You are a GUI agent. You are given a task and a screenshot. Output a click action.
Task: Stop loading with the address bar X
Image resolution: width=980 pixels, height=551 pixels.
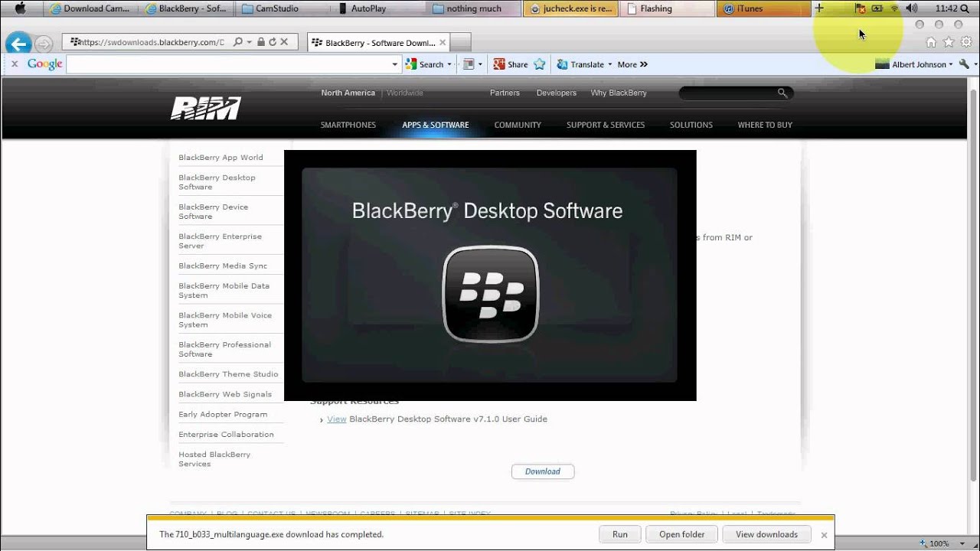(283, 43)
